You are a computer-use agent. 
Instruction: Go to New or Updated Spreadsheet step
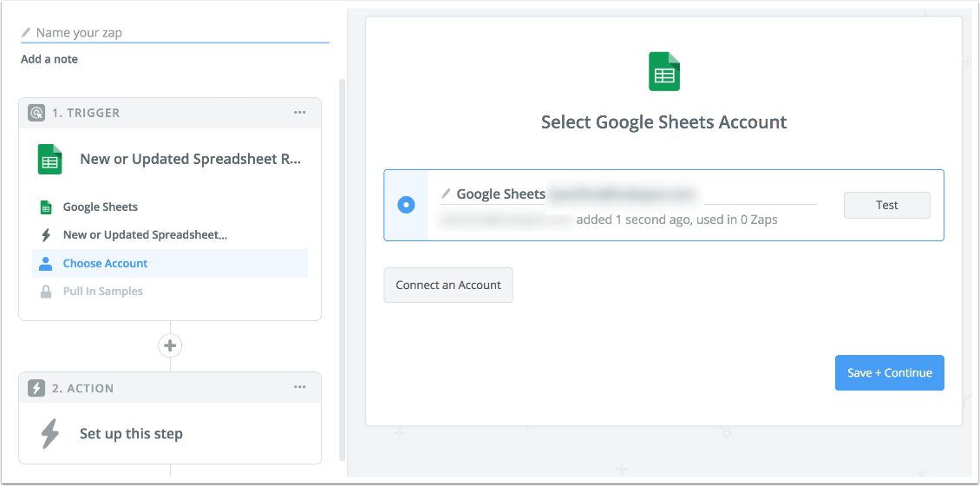click(145, 235)
